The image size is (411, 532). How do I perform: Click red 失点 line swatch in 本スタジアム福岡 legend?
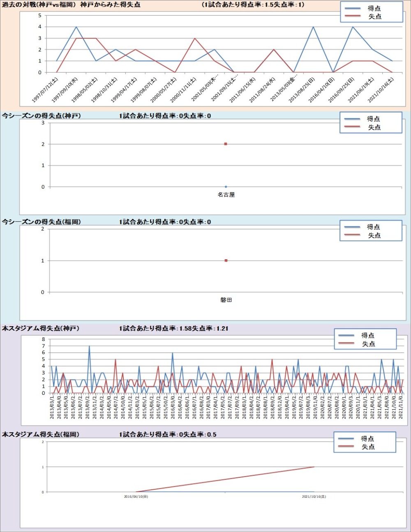pos(346,447)
